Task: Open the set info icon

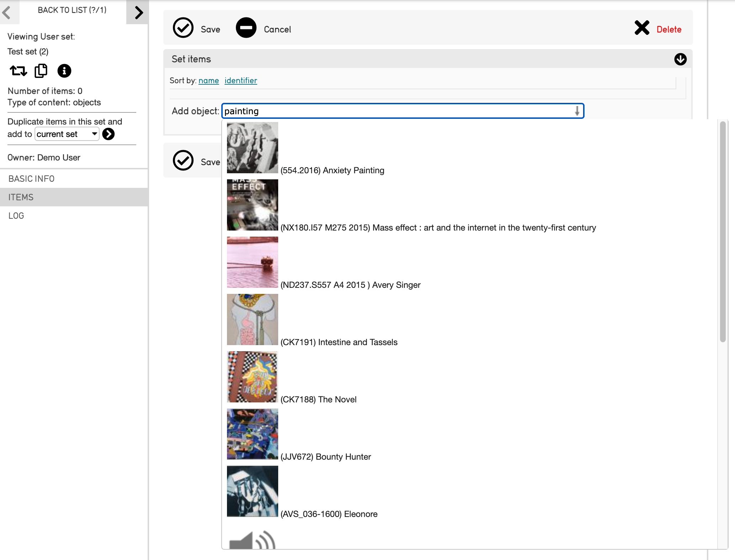Action: click(64, 71)
